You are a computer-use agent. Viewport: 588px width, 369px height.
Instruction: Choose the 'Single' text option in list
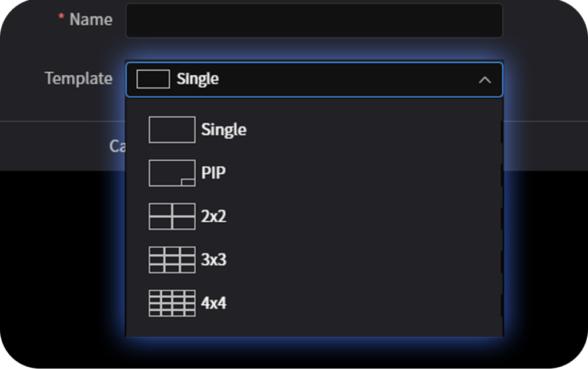point(223,129)
